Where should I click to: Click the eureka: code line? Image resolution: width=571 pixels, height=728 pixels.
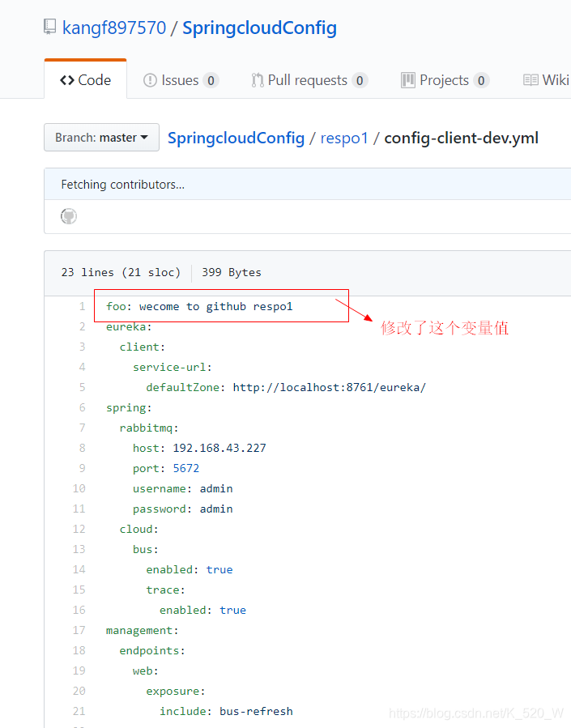click(x=129, y=327)
